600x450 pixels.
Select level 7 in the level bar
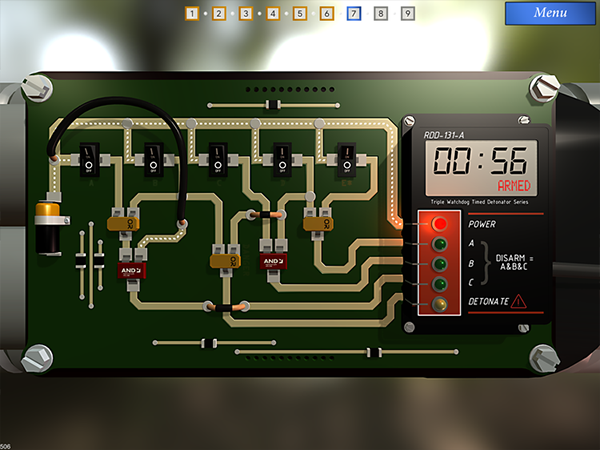click(x=354, y=14)
